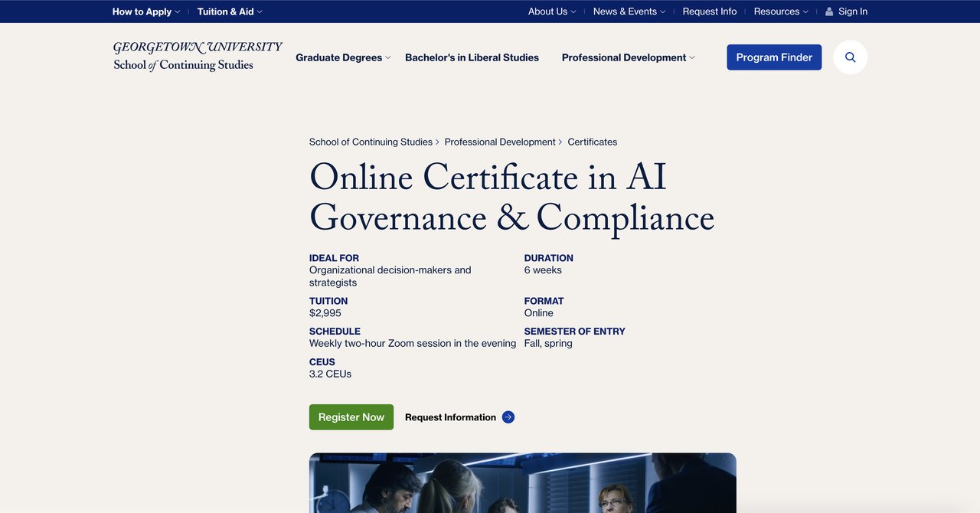Image resolution: width=980 pixels, height=513 pixels.
Task: Expand the Professional Development nav menu
Action: (x=629, y=57)
